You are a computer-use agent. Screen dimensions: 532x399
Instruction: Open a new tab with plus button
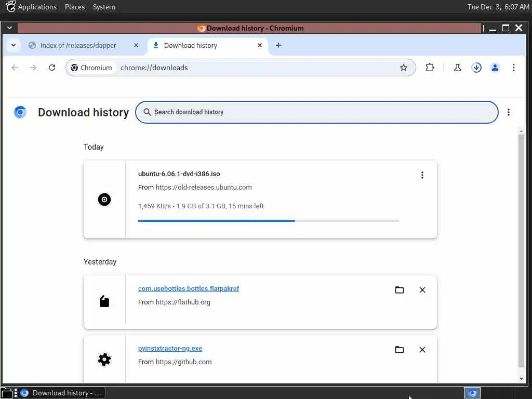pyautogui.click(x=278, y=45)
